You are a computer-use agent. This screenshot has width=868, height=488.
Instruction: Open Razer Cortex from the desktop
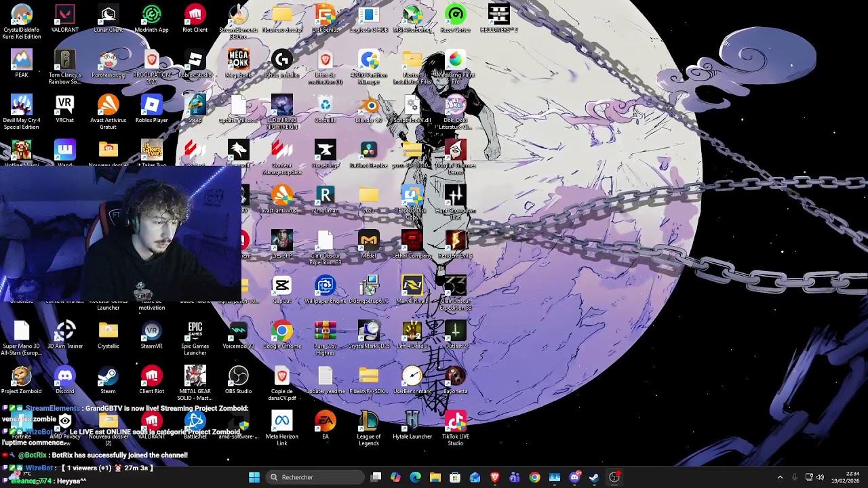pyautogui.click(x=456, y=19)
